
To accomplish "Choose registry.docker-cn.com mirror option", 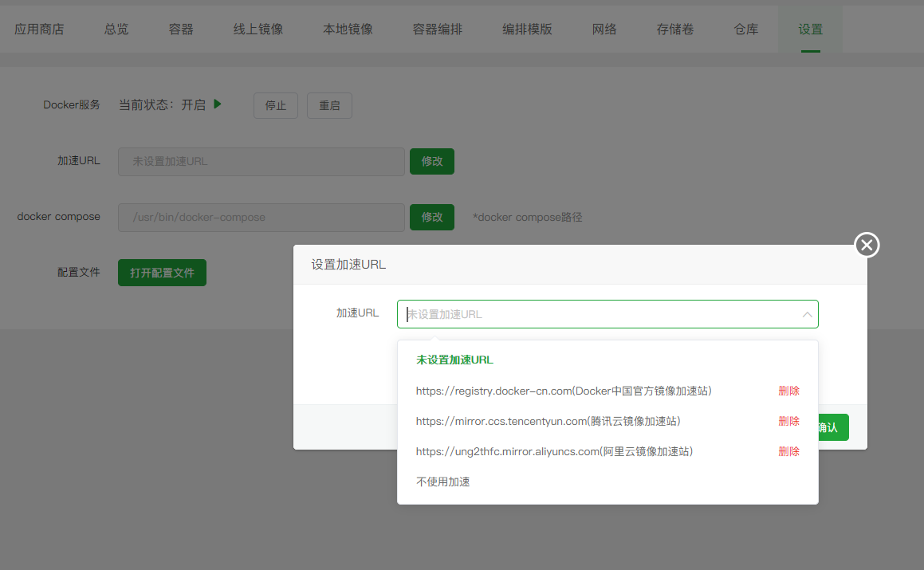I will [x=564, y=391].
